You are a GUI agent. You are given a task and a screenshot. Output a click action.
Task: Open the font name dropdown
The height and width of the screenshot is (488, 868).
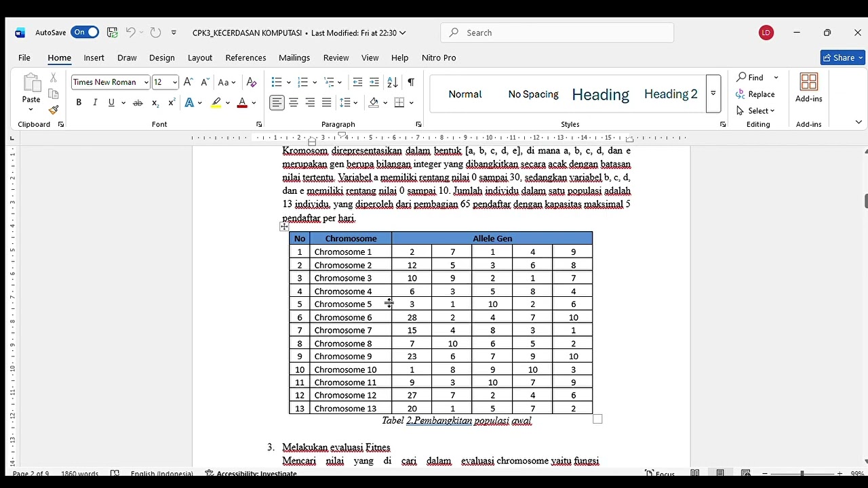pyautogui.click(x=146, y=82)
